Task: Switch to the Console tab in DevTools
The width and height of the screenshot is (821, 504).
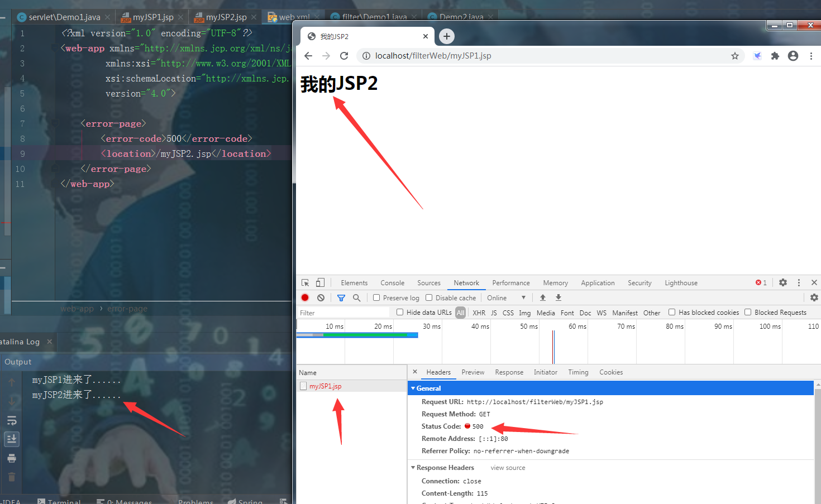Action: (392, 283)
